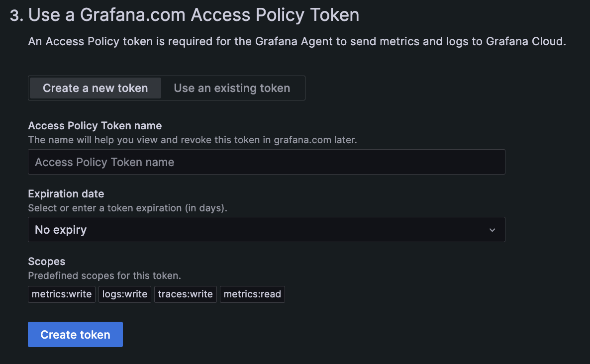Expand the expiration dropdown chevron arrow
This screenshot has height=364, width=590.
click(492, 230)
